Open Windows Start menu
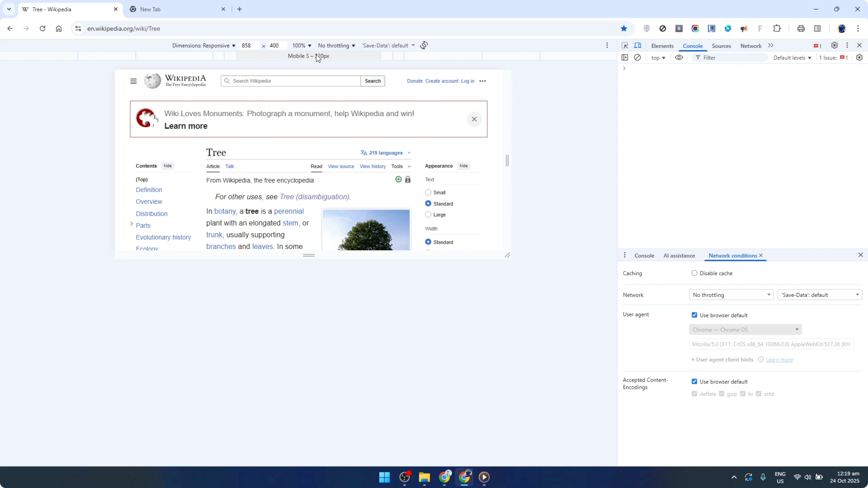The image size is (868, 488). [384, 477]
